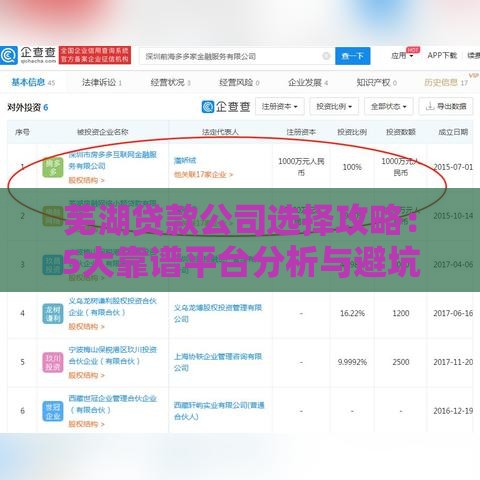
Task: Click 股权结构 link in row 1
Action: 86,180
